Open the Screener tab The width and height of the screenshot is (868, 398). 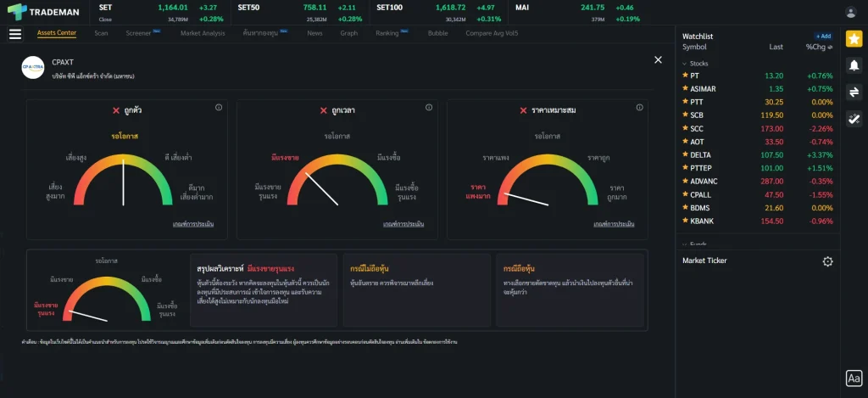pos(139,33)
